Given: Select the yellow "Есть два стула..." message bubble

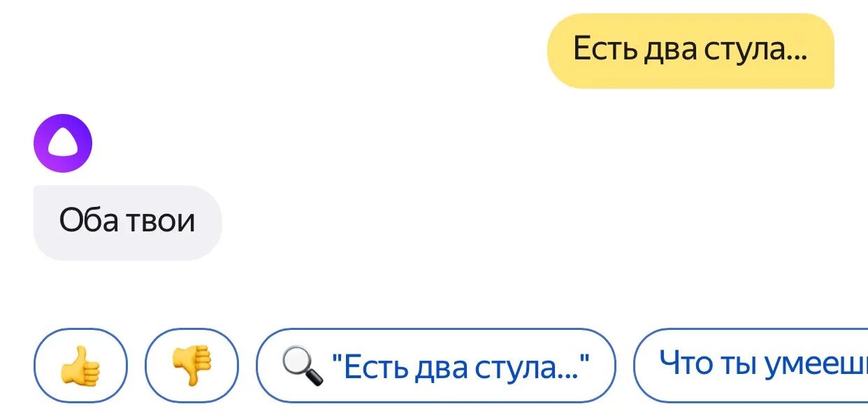Looking at the screenshot, I should (690, 51).
